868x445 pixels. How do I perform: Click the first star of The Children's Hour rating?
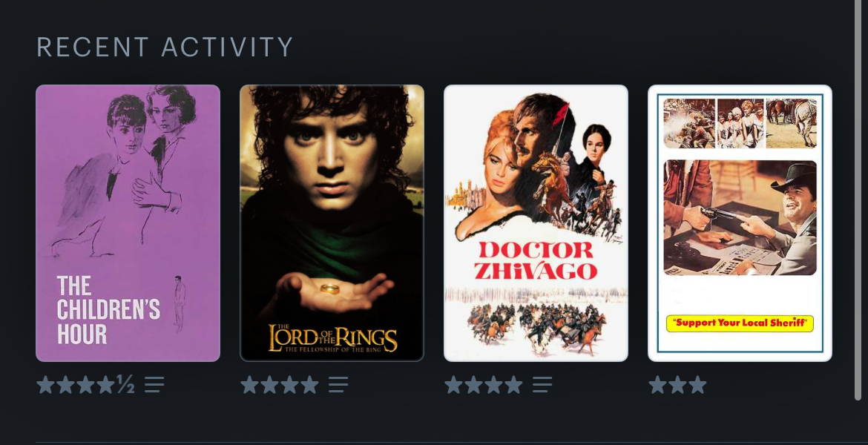[x=46, y=385]
